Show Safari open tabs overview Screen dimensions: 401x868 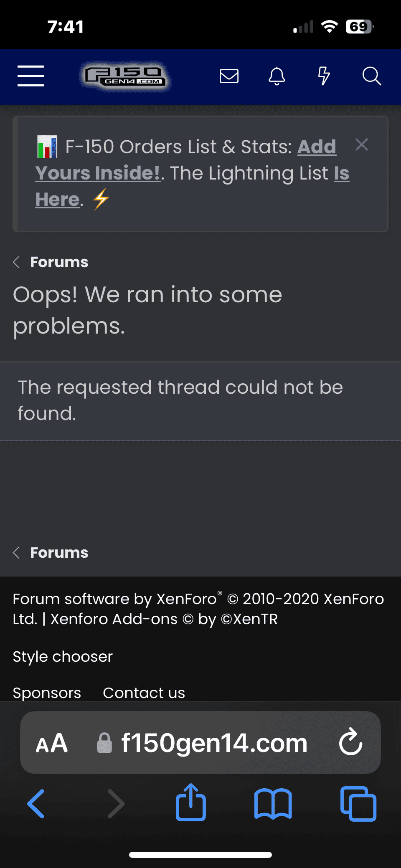click(x=358, y=804)
